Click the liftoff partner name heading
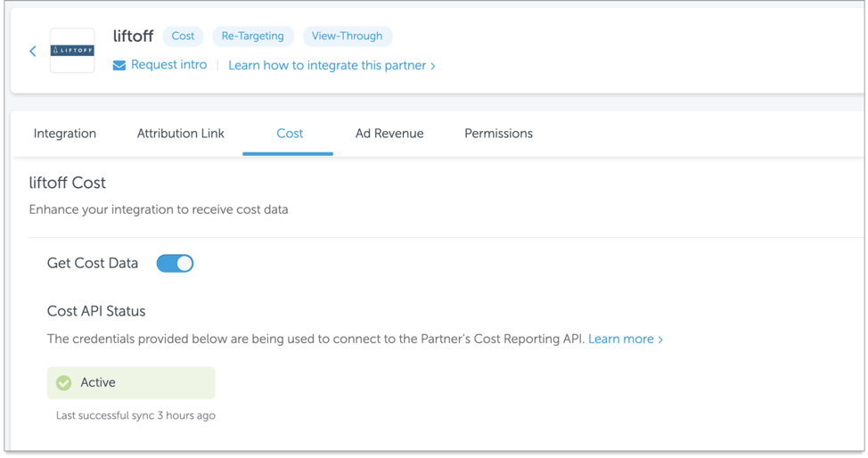 click(x=133, y=36)
